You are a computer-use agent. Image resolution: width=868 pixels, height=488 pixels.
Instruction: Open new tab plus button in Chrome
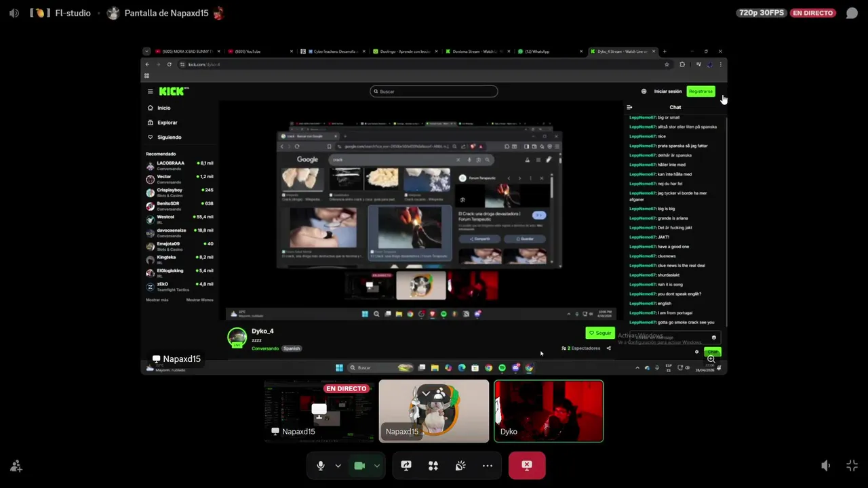(x=665, y=52)
